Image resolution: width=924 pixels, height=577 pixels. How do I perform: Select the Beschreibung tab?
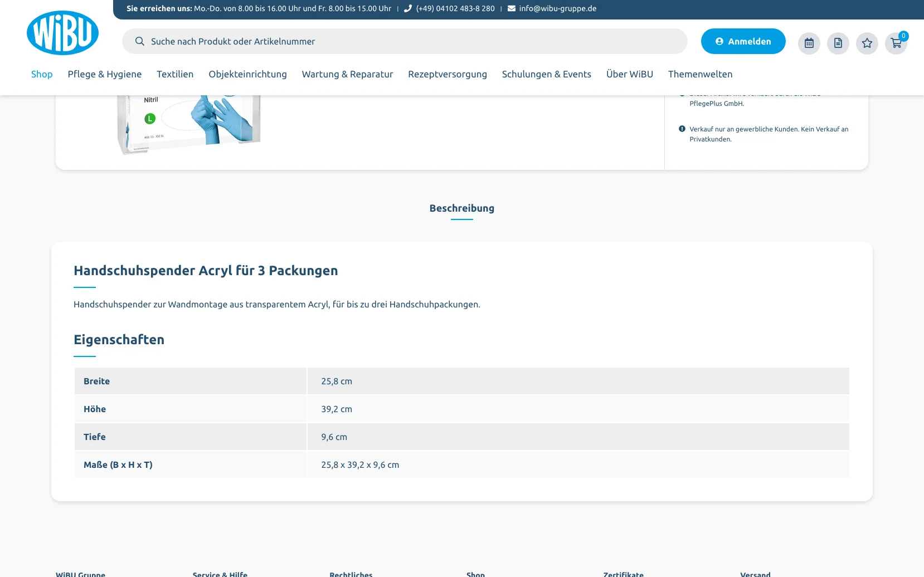462,208
